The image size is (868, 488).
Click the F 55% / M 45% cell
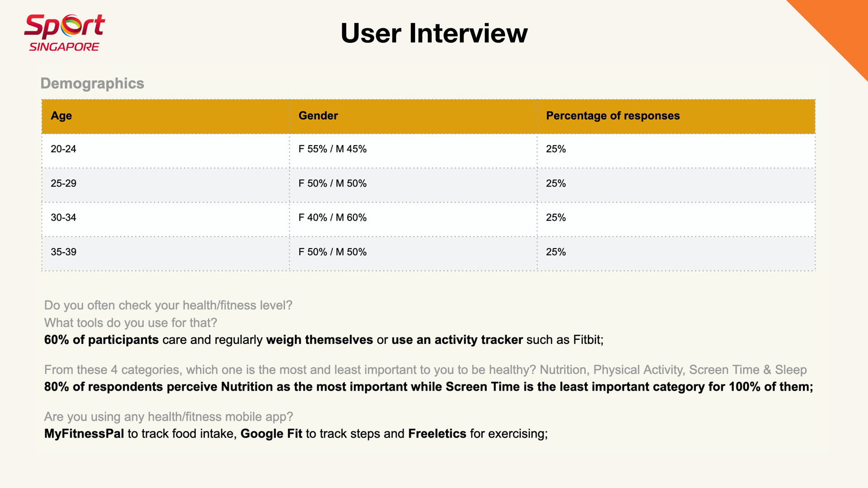tap(332, 149)
